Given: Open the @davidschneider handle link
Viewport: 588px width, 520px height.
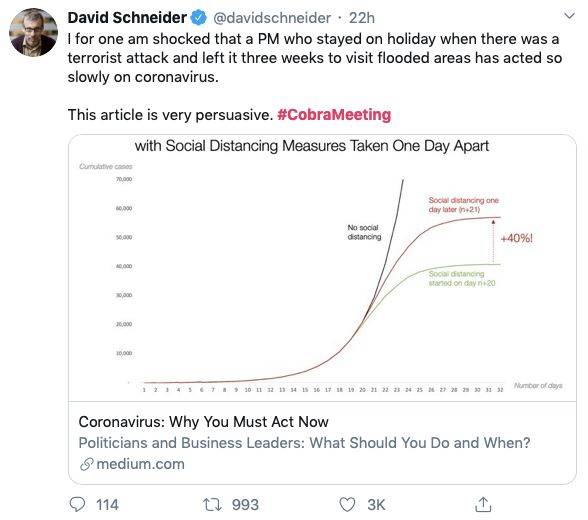Looking at the screenshot, I should click(272, 18).
